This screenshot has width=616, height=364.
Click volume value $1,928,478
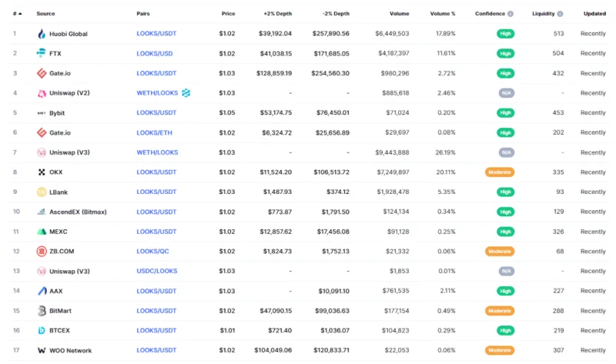pyautogui.click(x=393, y=192)
